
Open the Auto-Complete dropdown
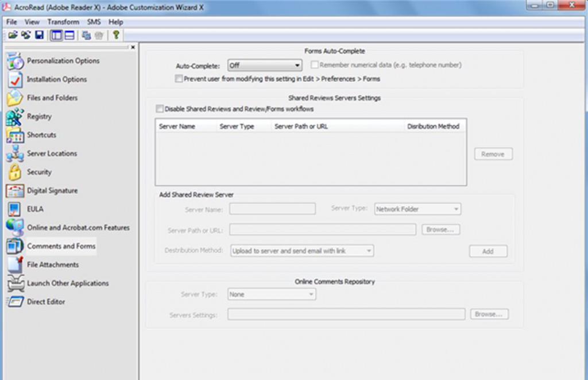265,66
